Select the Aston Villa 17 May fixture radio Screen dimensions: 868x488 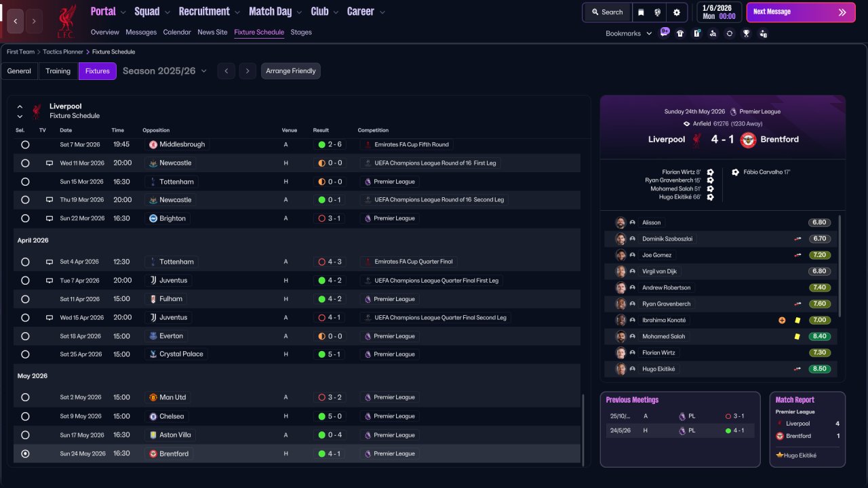tap(25, 435)
